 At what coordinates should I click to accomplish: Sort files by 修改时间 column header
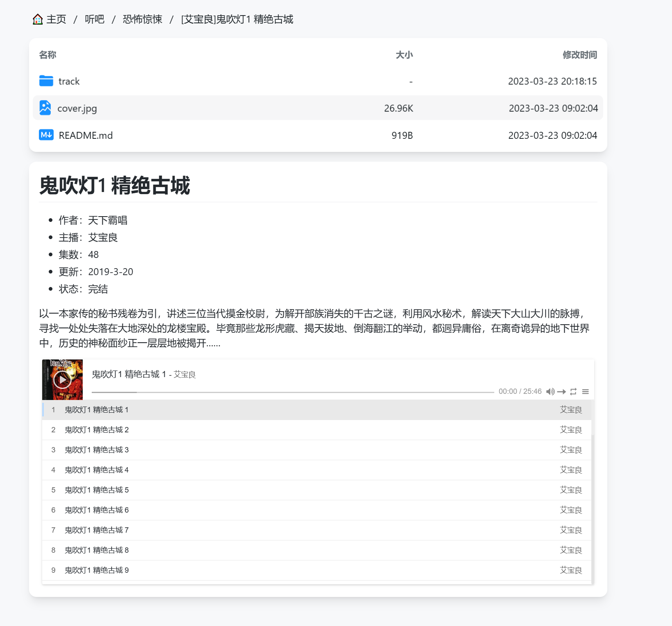[580, 55]
